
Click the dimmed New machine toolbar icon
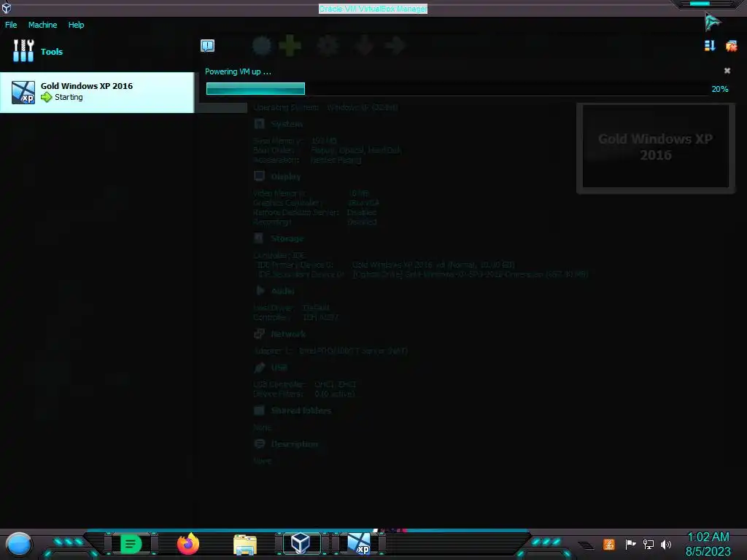(262, 46)
